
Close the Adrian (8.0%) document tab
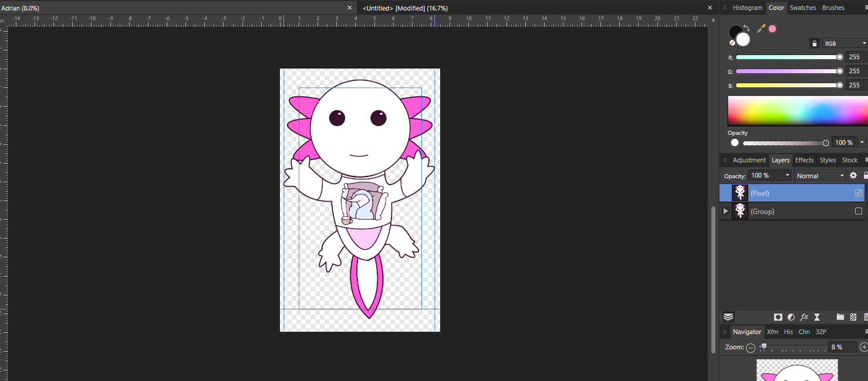[x=350, y=8]
